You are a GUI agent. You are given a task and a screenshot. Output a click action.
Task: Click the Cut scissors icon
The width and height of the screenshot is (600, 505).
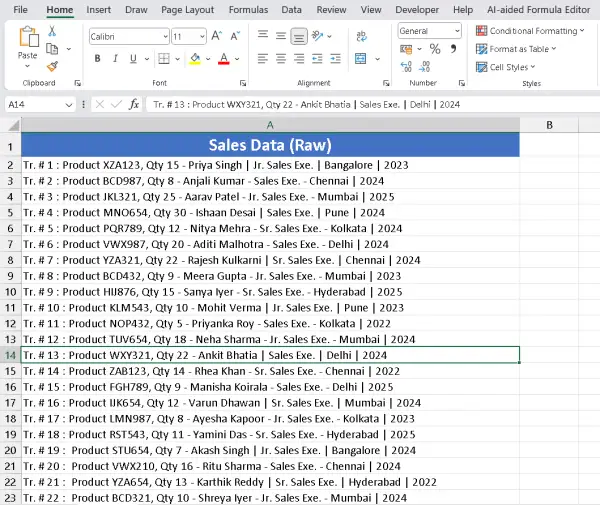(53, 31)
